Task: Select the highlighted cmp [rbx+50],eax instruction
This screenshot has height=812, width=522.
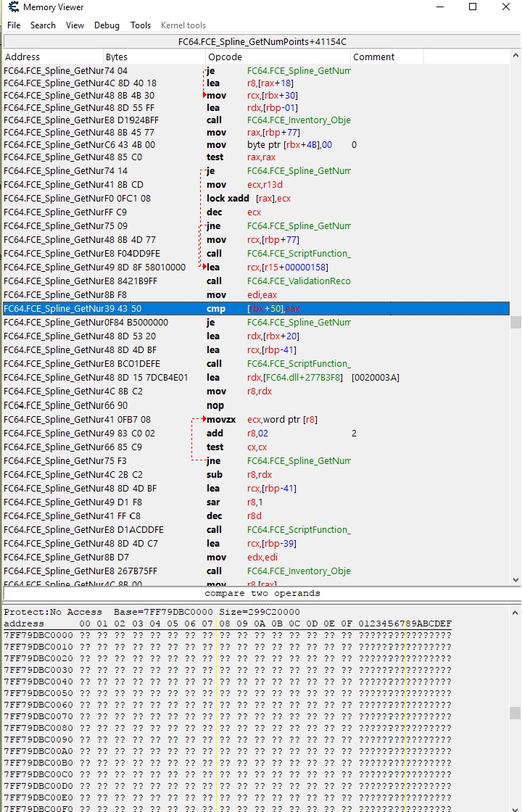Action: coord(255,309)
